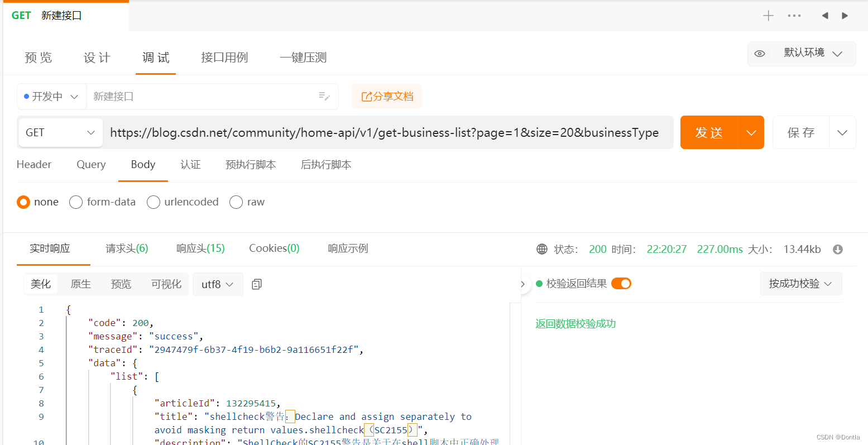
Task: Click the 227.00ms response time value
Action: (x=720, y=249)
